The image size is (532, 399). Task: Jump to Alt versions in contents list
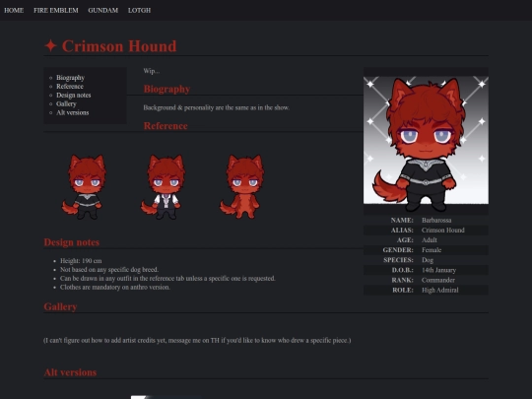(73, 112)
